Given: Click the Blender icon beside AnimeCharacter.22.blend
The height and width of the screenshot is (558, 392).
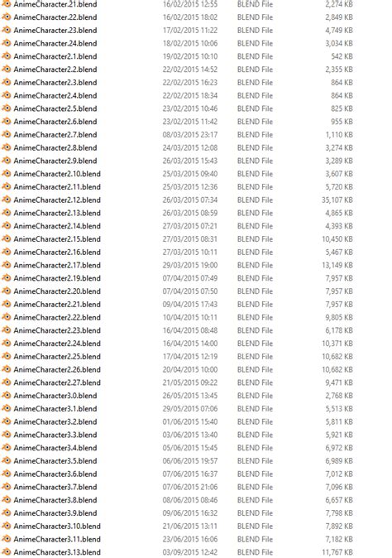Looking at the screenshot, I should 6,17.
